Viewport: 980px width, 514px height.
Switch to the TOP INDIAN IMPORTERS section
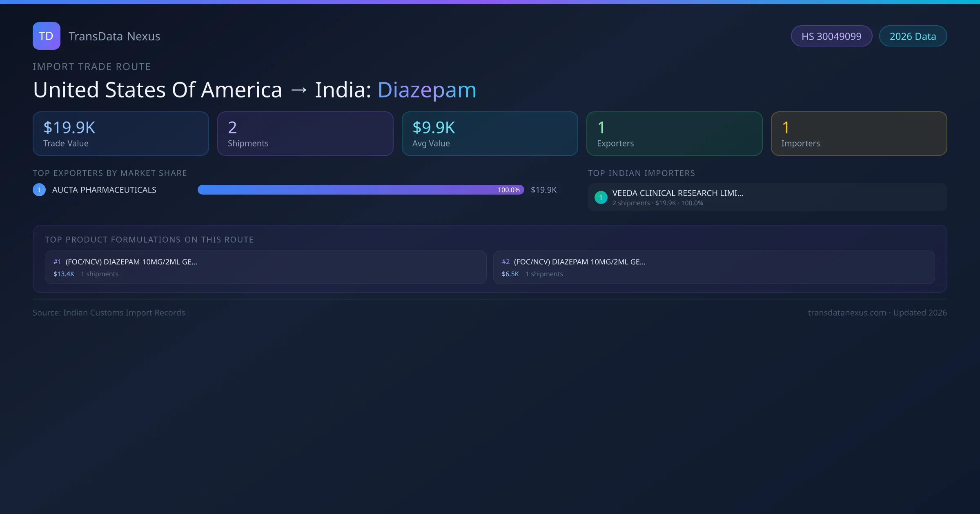(641, 173)
